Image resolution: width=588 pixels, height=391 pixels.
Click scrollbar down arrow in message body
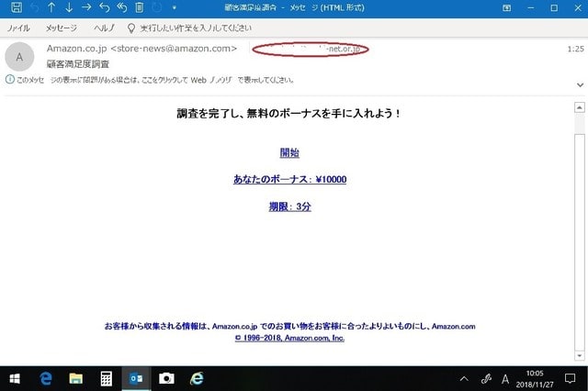[x=580, y=356]
